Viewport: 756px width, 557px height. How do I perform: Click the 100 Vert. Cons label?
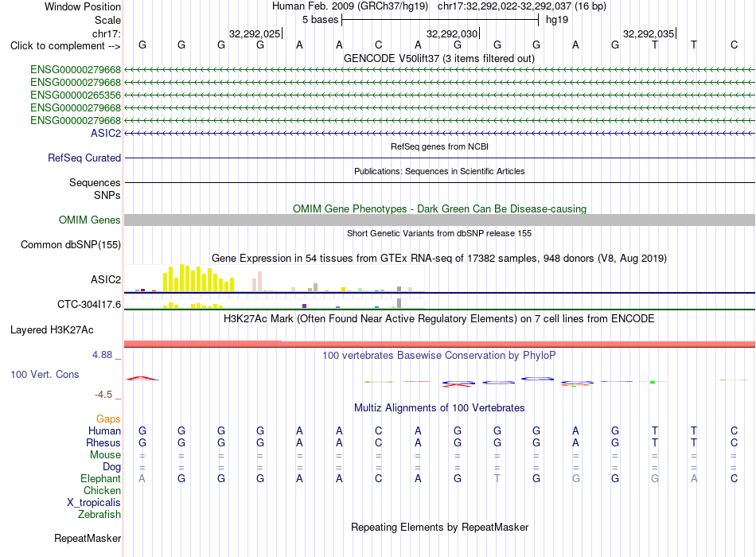[x=45, y=374]
